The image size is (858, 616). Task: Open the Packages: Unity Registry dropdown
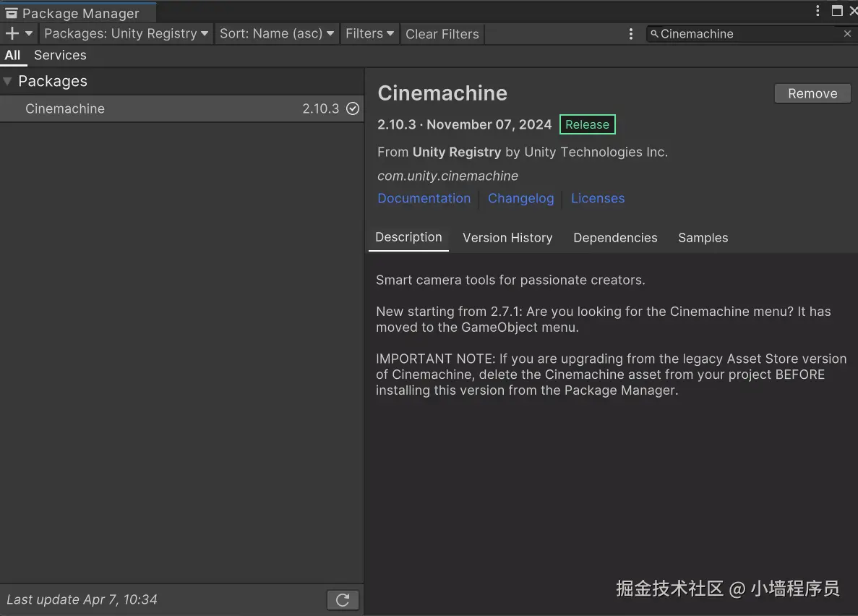(126, 33)
